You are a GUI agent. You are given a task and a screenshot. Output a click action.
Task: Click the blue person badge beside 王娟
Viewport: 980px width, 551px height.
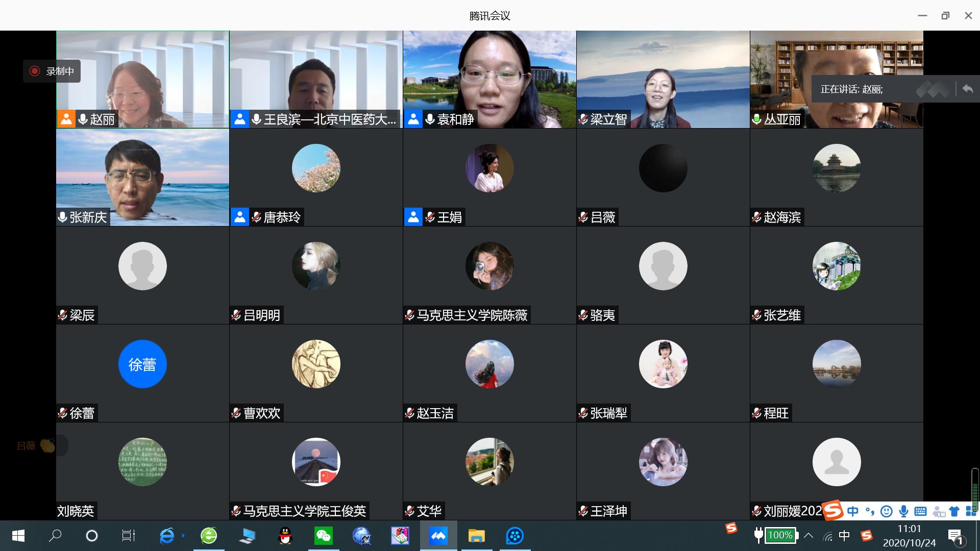tap(413, 217)
